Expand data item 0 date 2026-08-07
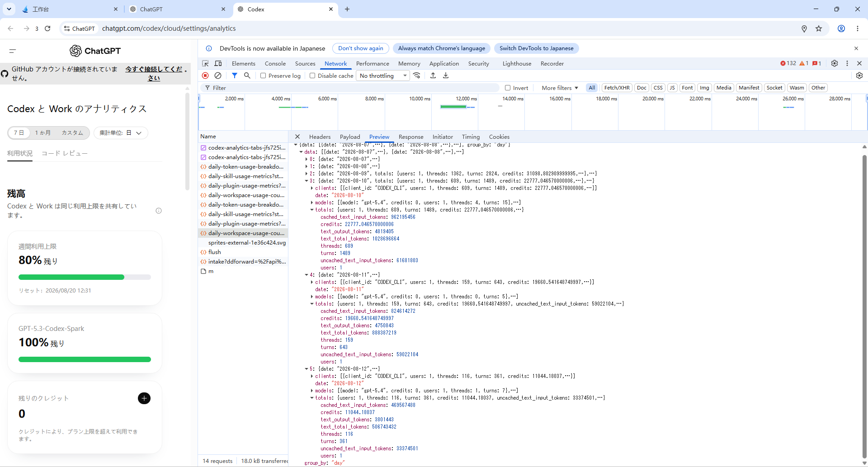This screenshot has height=467, width=868. [307, 159]
